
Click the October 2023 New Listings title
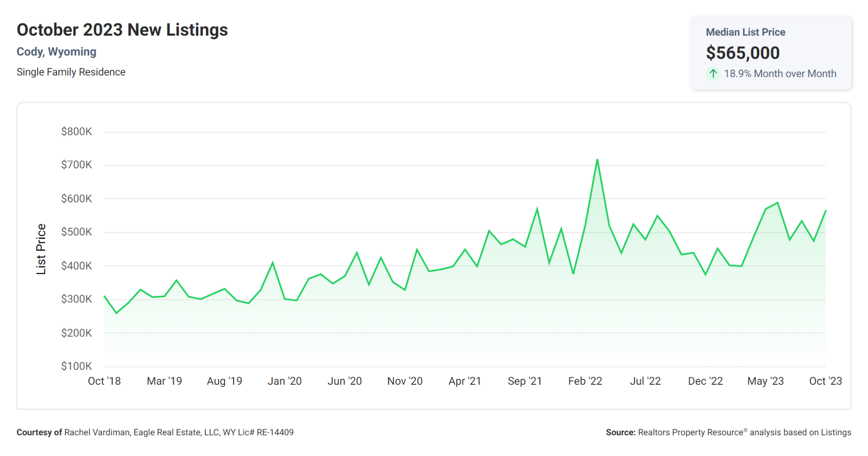click(122, 29)
